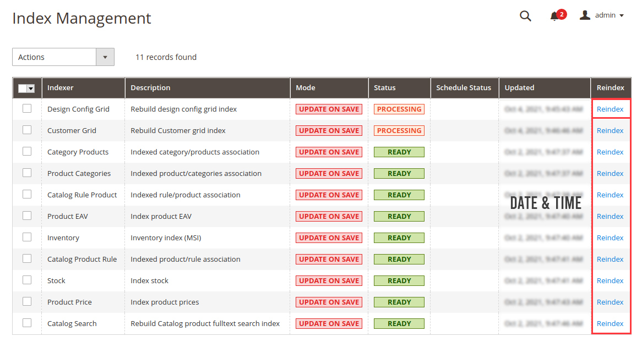Image resolution: width=642 pixels, height=364 pixels.
Task: Expand the admin account dropdown arrow
Action: tap(622, 15)
